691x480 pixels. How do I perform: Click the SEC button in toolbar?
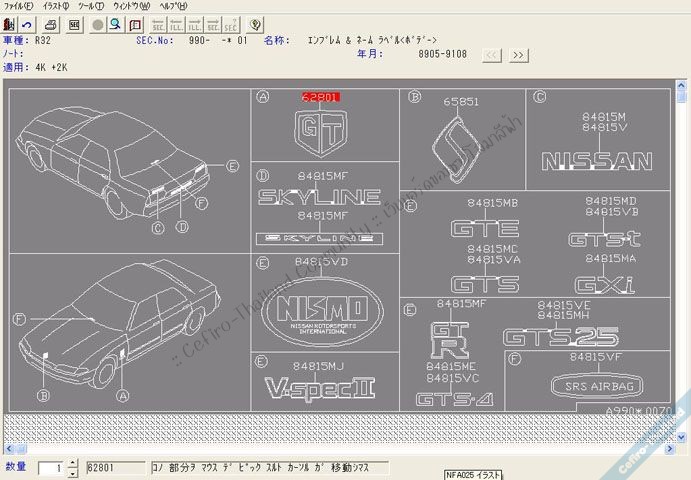pyautogui.click(x=74, y=24)
